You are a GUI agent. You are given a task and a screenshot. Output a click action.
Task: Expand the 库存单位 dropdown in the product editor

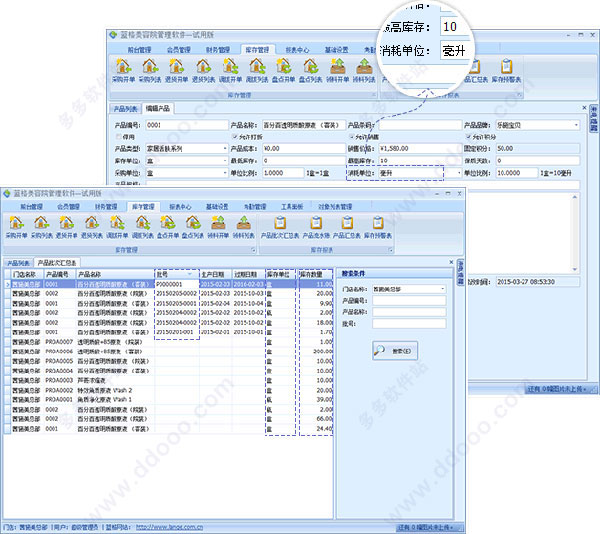tap(225, 161)
